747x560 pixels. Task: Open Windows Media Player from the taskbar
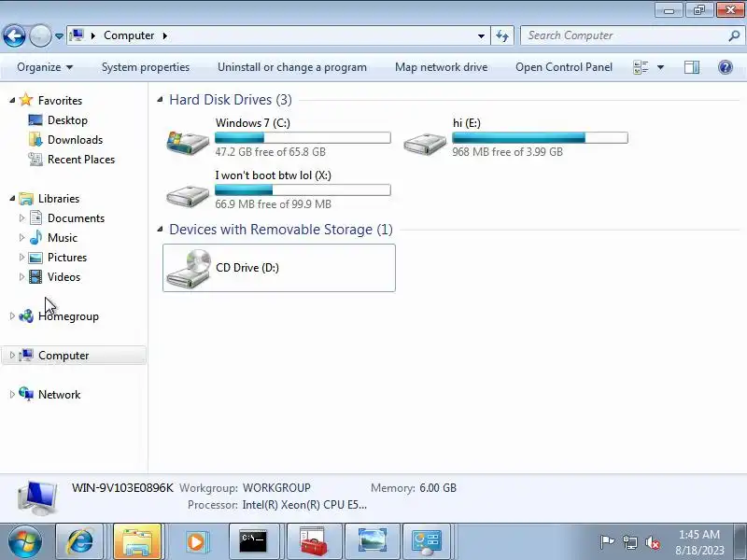pyautogui.click(x=196, y=541)
